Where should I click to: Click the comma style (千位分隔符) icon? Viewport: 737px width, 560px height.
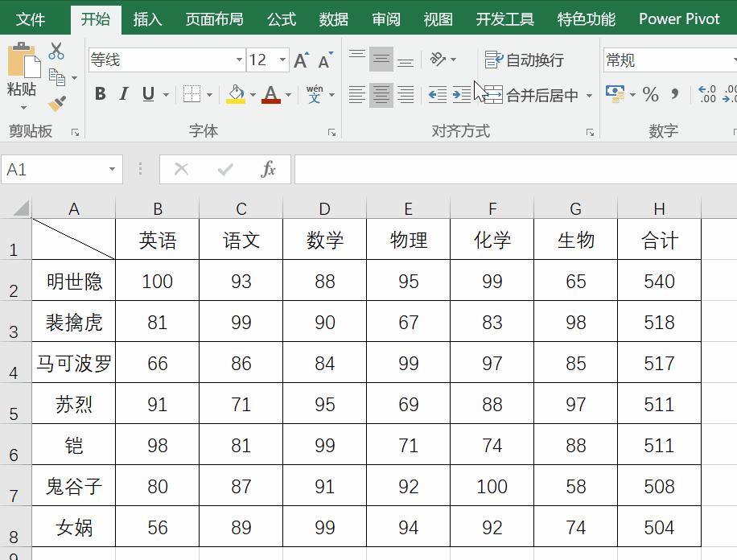tap(677, 95)
